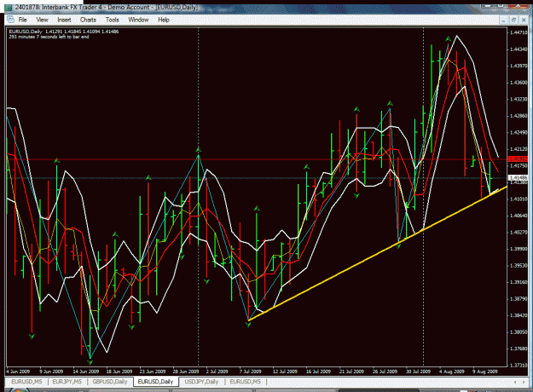Click the chart document icon beside File
Image resolution: width=533 pixels, height=392 pixels.
[10, 20]
